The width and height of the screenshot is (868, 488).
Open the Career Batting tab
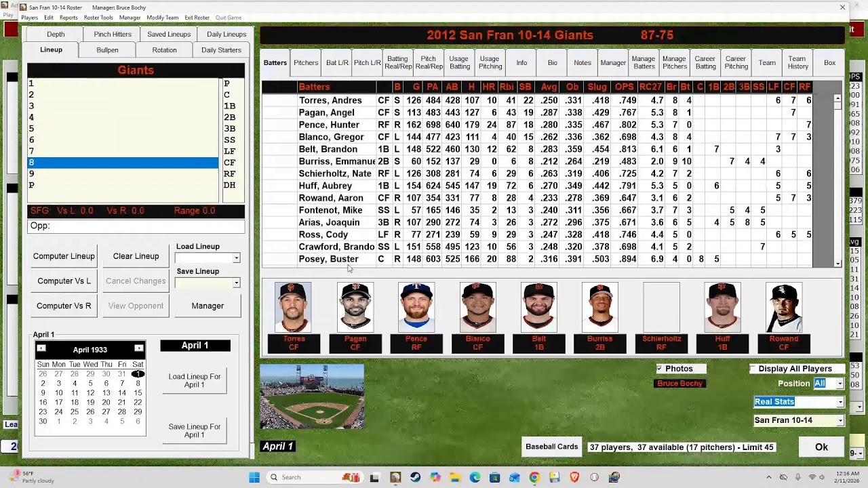click(x=705, y=63)
